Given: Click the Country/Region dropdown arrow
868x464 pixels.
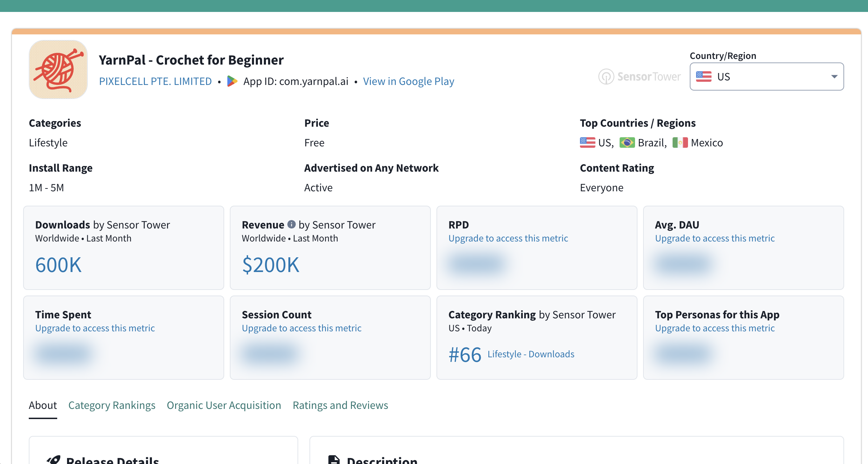Looking at the screenshot, I should pyautogui.click(x=834, y=77).
